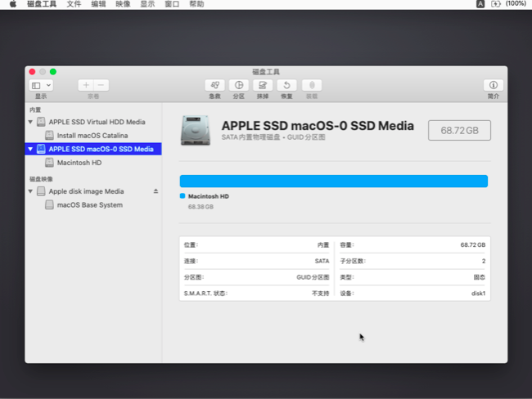Open the Apple menu
The height and width of the screenshot is (399, 532).
(x=13, y=4)
